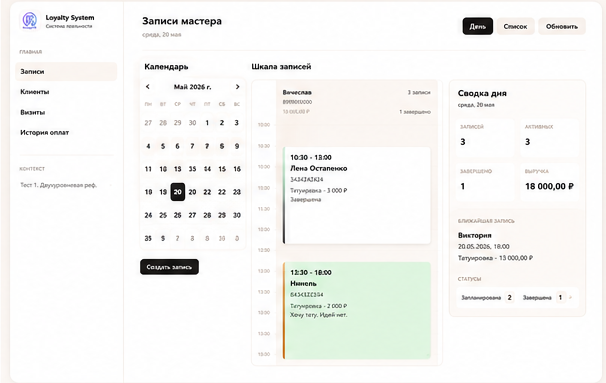Click the Записи мастера page title
Image resolution: width=606 pixels, height=383 pixels.
[182, 21]
